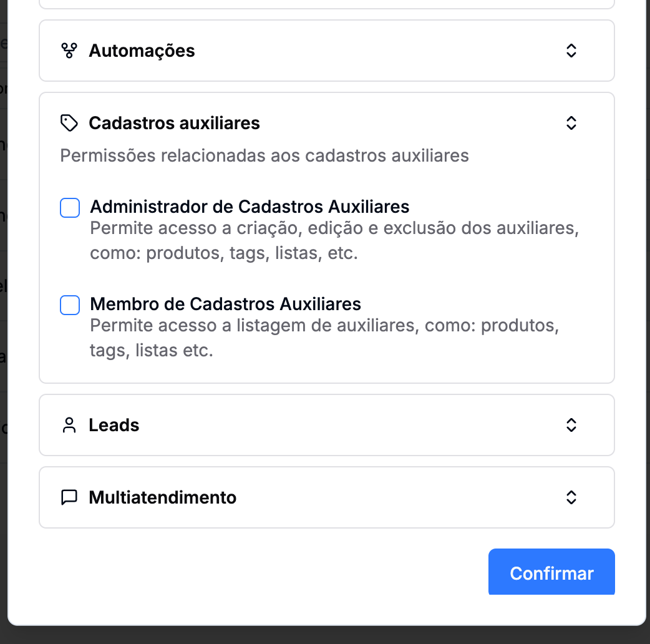The height and width of the screenshot is (644, 650).
Task: Click the Multiatendimento chat bubble icon
Action: pyautogui.click(x=69, y=498)
